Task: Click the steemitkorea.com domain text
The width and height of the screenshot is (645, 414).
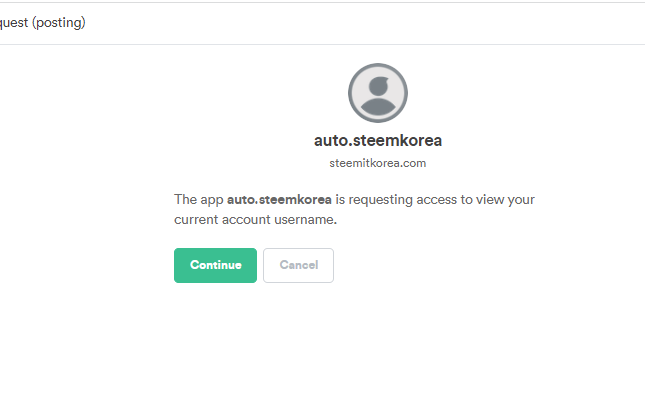Action: coord(378,163)
